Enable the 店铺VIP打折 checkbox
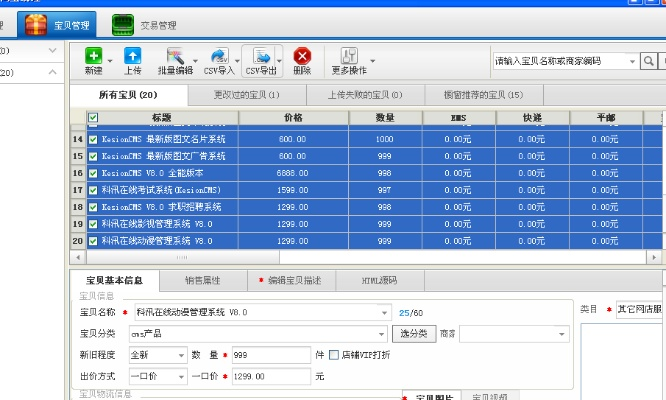 click(335, 355)
